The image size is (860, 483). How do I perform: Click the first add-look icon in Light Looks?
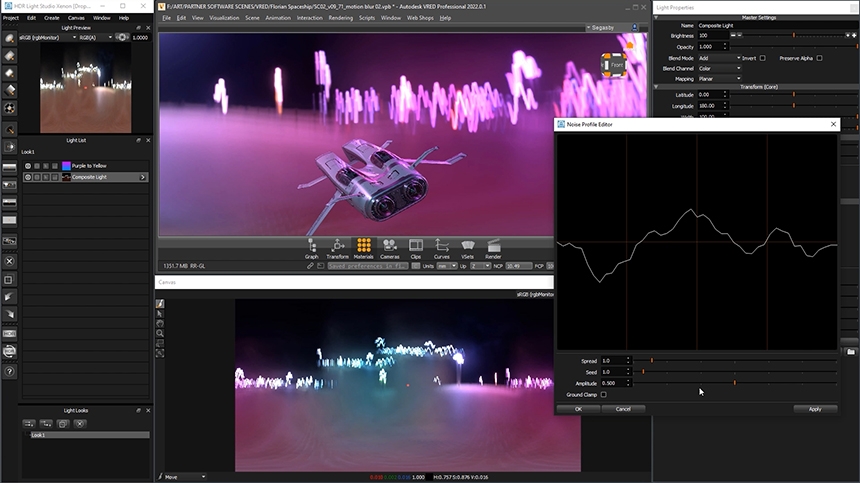coord(29,424)
